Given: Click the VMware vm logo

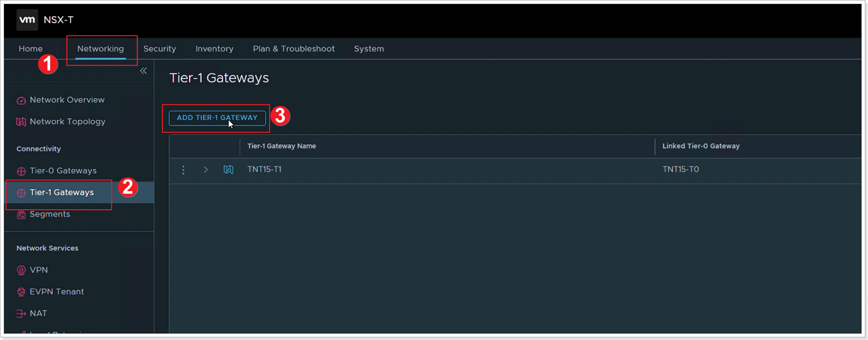Looking at the screenshot, I should click(28, 20).
